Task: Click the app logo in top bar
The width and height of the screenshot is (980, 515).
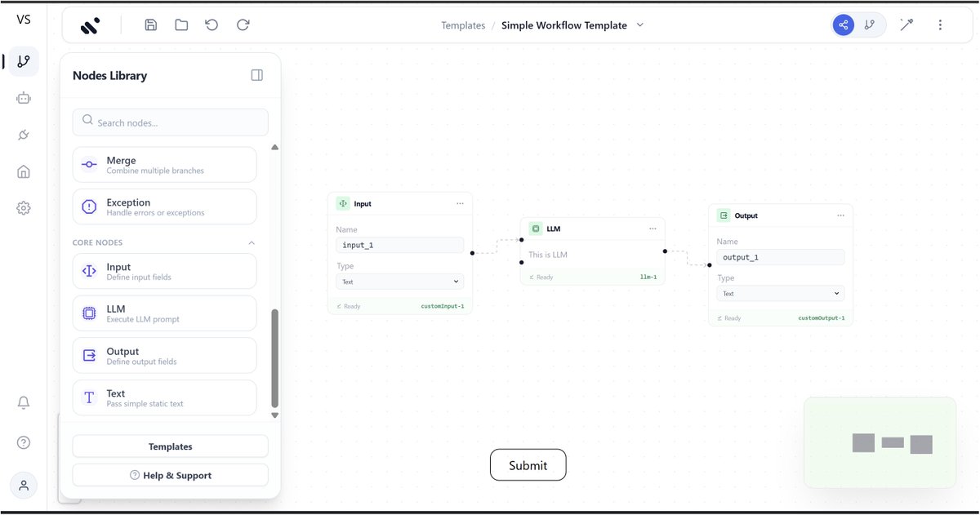Action: coord(90,25)
